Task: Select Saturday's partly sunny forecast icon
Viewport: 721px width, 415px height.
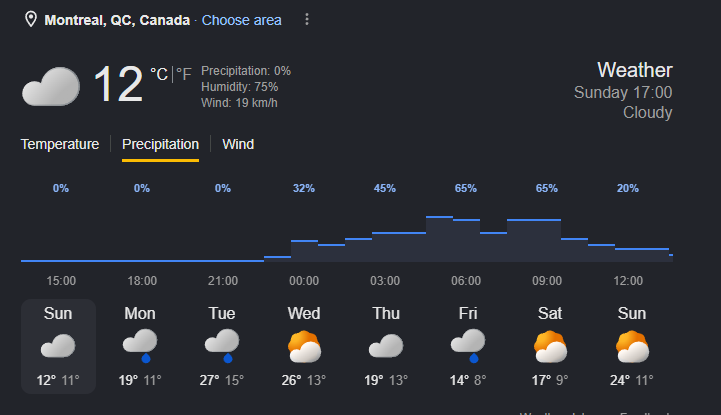Action: (550, 347)
